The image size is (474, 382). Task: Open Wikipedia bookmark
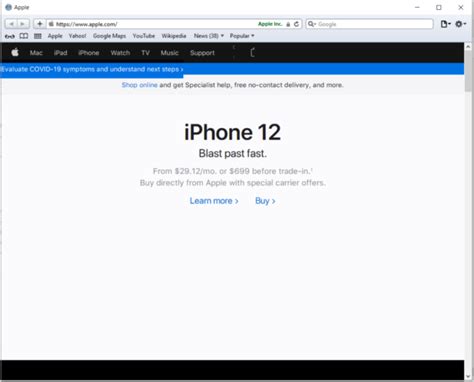[x=174, y=36]
